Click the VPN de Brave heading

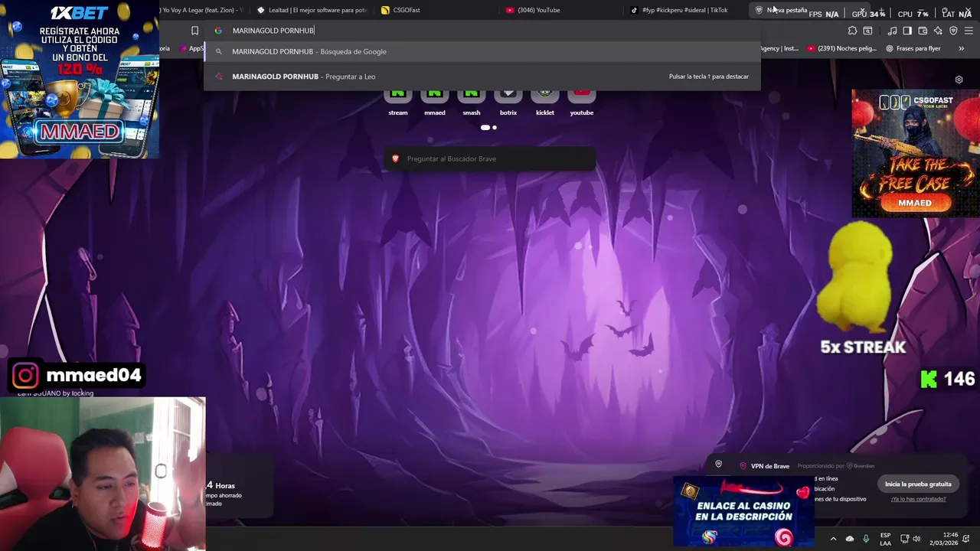pyautogui.click(x=770, y=466)
